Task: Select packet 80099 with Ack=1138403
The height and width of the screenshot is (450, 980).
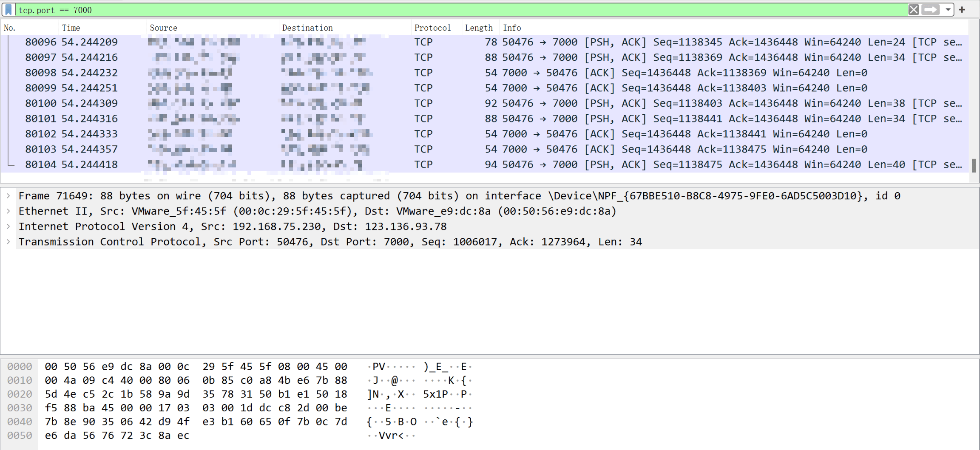Action: pos(485,88)
